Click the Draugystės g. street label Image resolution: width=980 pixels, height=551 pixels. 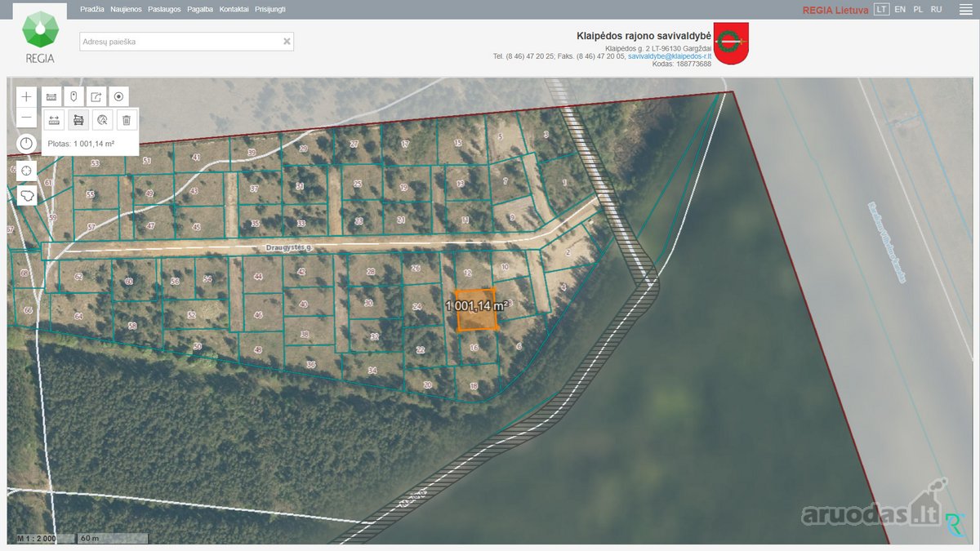(x=291, y=247)
